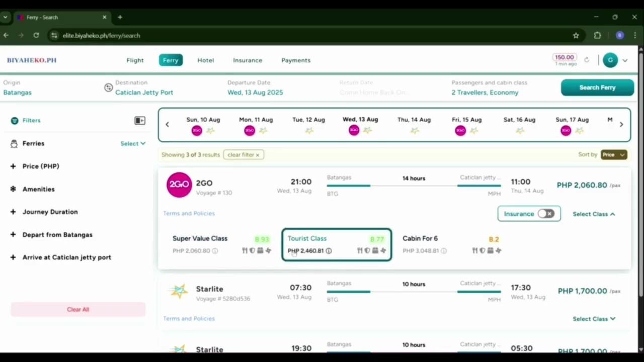Click the 2GO icon under Sun, 10 Aug
Image resolution: width=644 pixels, height=362 pixels.
[x=197, y=131]
